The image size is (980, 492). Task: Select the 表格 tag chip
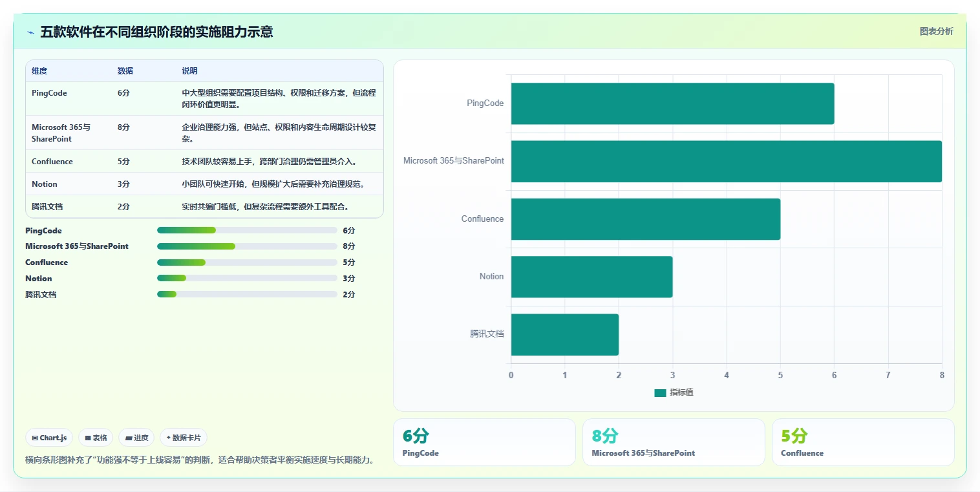click(96, 438)
